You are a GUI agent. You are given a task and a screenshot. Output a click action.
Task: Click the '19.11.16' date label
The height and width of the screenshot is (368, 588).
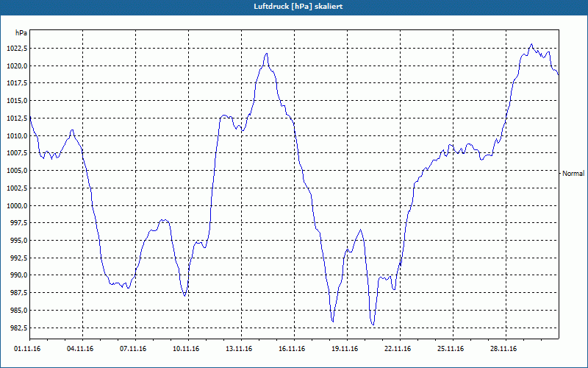click(345, 349)
